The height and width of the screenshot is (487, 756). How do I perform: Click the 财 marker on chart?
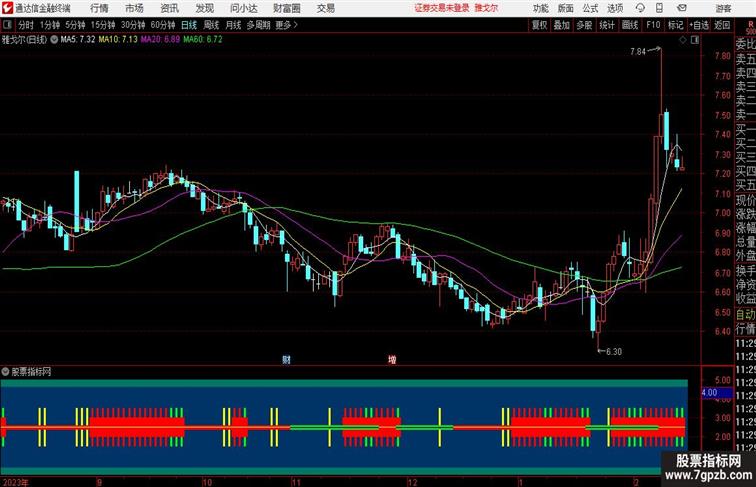(286, 360)
